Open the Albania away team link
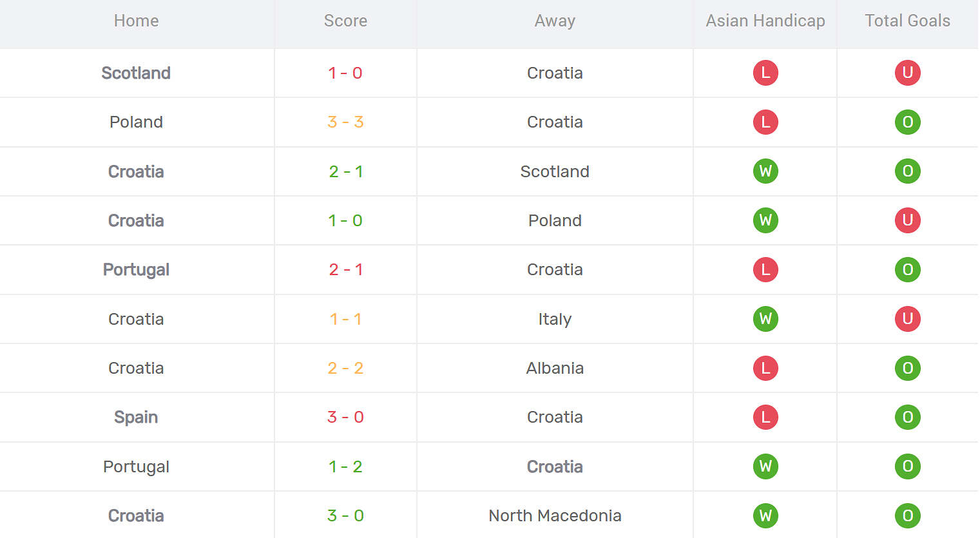The height and width of the screenshot is (538, 980). 555,368
